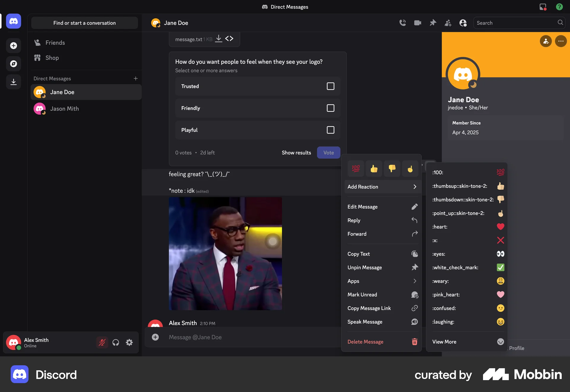
Task: Open View More emoji picker
Action: [467, 342]
